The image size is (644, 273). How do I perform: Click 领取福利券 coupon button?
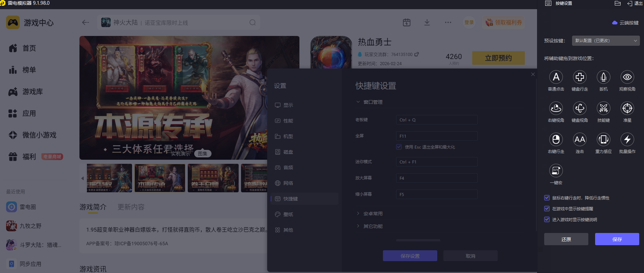click(503, 22)
